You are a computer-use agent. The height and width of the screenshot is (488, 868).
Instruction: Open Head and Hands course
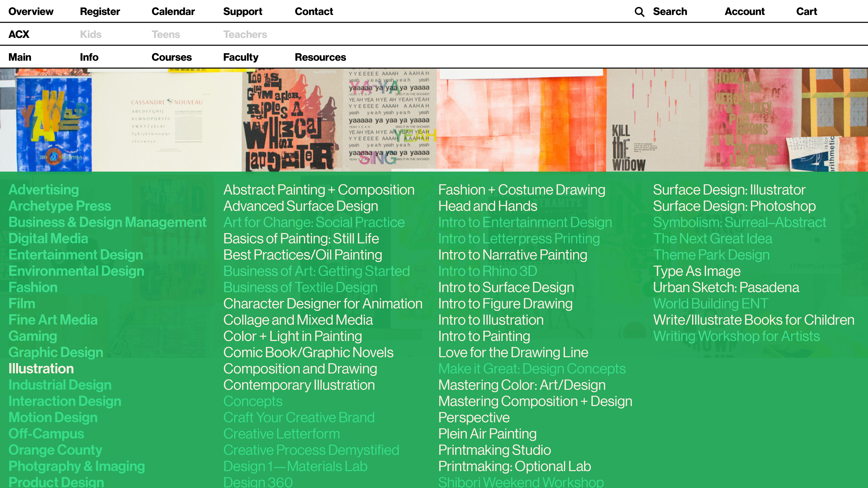point(488,206)
